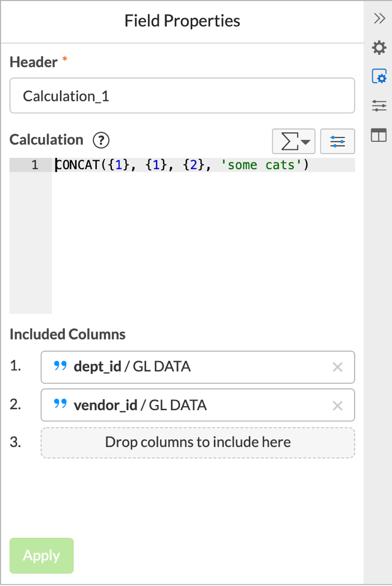
Task: Click the Apply button
Action: [x=41, y=555]
